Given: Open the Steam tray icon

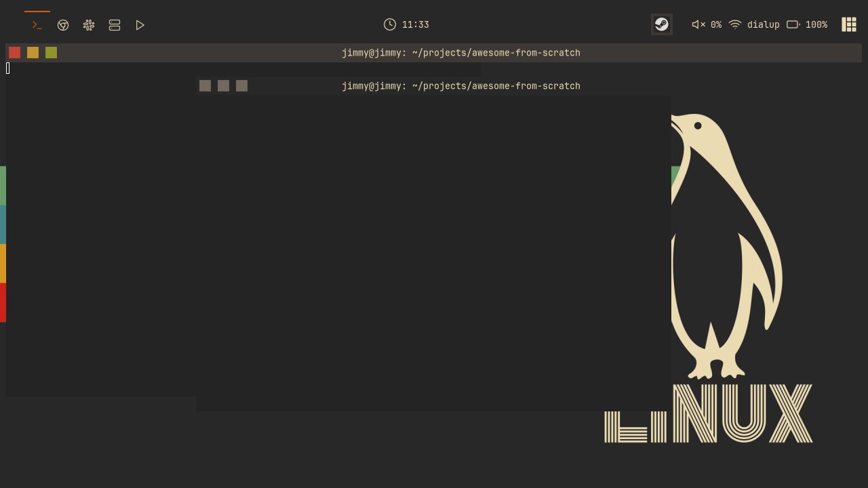Looking at the screenshot, I should [x=662, y=24].
